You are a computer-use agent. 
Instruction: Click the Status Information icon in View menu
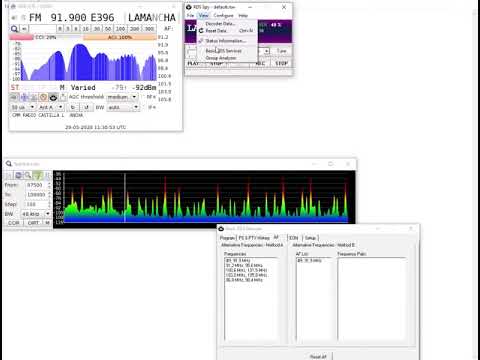pyautogui.click(x=201, y=41)
